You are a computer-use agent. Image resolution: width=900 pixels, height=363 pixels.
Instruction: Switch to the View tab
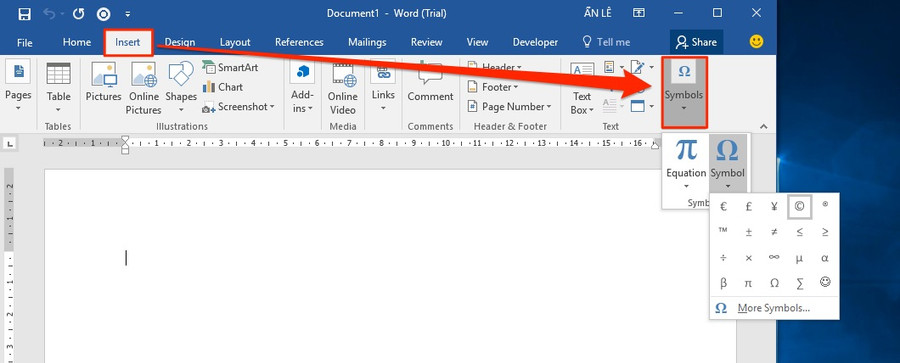477,43
